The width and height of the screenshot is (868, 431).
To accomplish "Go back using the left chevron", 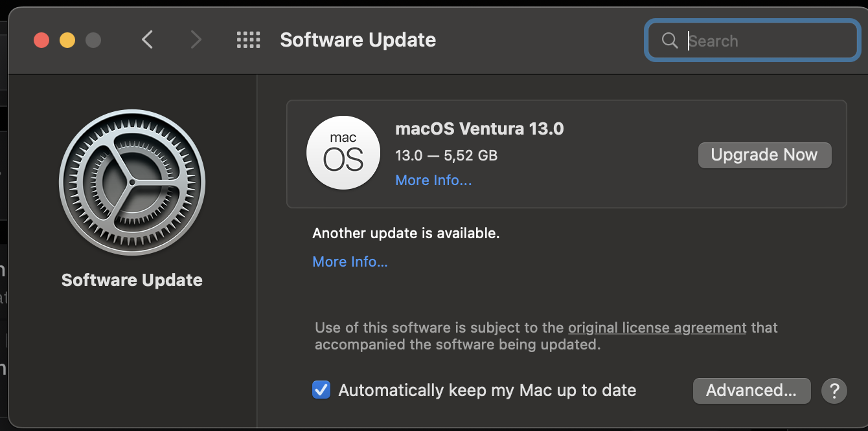I will coord(147,40).
